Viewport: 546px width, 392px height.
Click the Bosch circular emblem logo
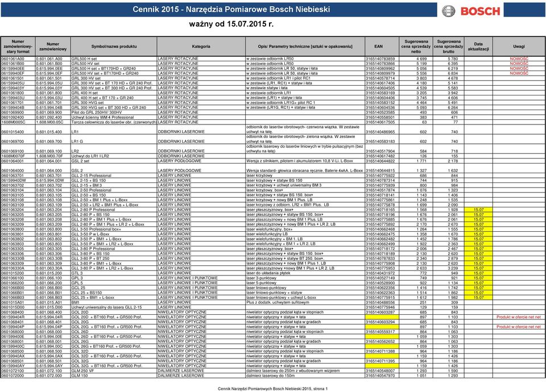[x=449, y=11]
